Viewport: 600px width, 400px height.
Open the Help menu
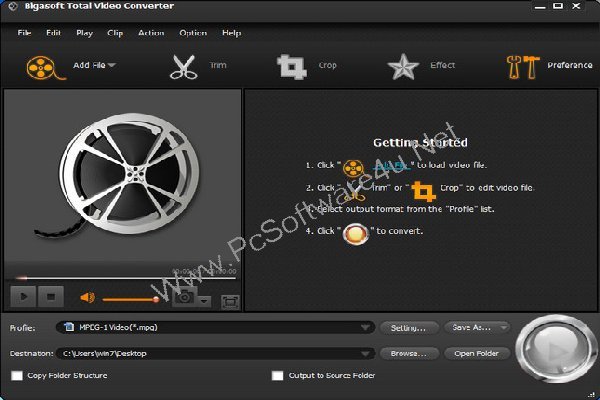(232, 33)
